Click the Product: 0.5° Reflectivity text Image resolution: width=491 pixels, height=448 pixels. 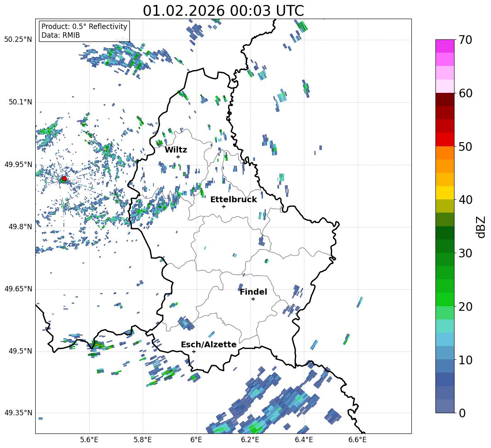pyautogui.click(x=84, y=27)
